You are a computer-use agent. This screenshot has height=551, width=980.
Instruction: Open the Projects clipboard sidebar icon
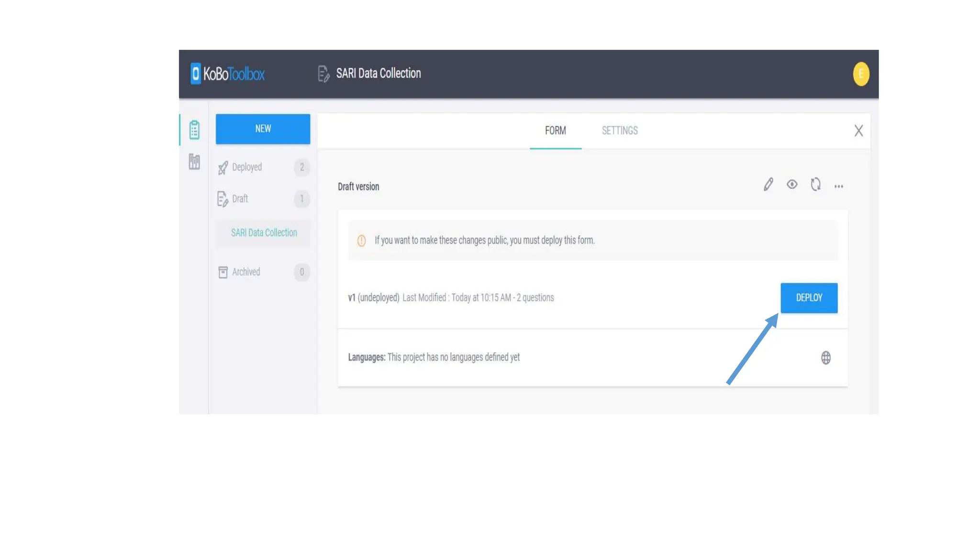click(x=194, y=130)
